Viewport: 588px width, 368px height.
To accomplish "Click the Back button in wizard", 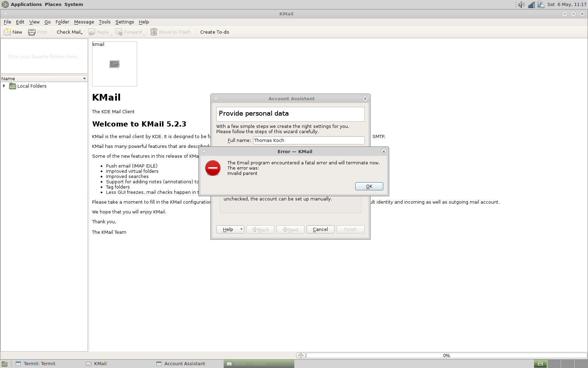I will (260, 229).
